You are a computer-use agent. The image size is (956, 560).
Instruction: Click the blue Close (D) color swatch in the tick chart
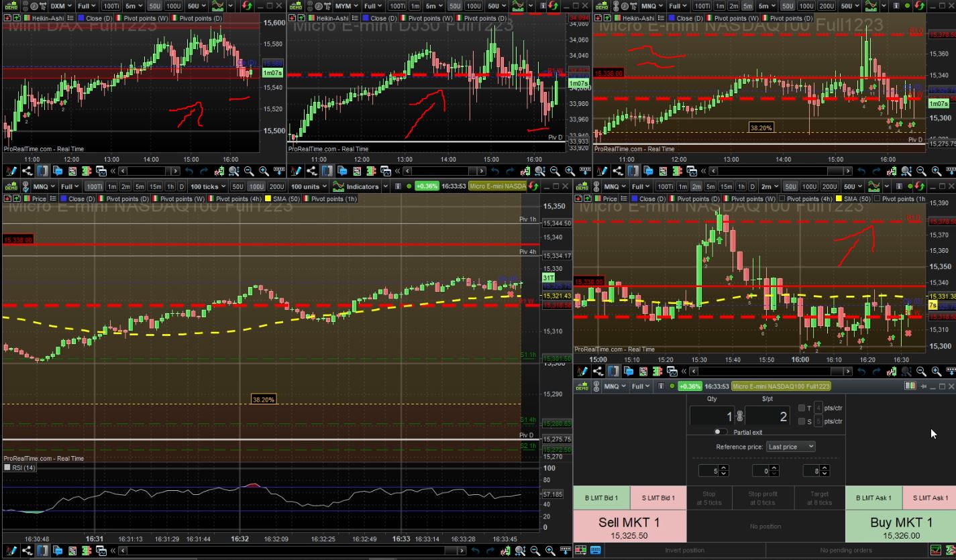(63, 199)
